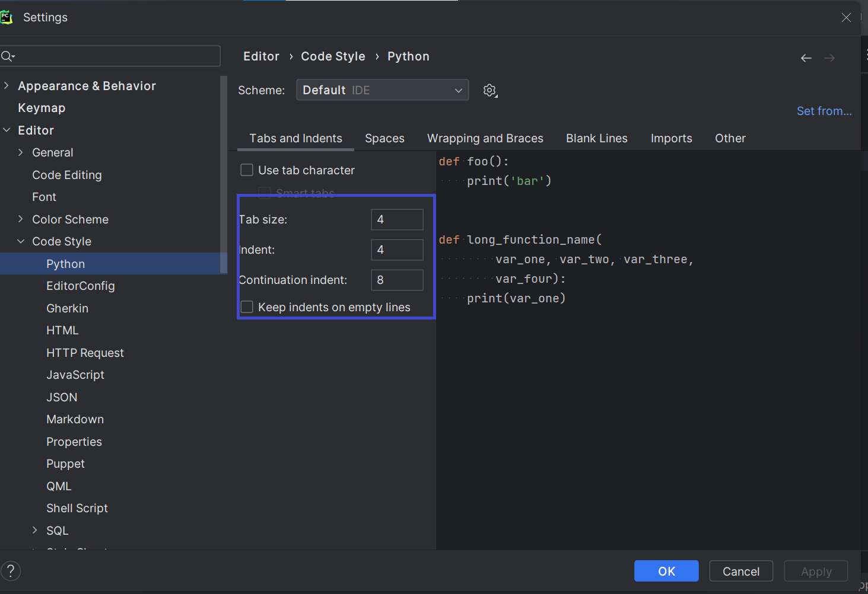Viewport: 868px width, 594px height.
Task: Focus the Indent input field
Action: pos(397,250)
